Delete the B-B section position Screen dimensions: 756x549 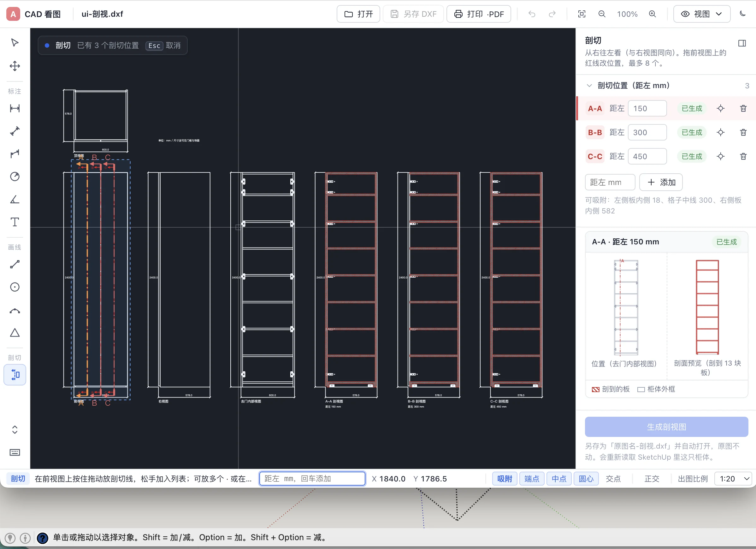point(743,132)
